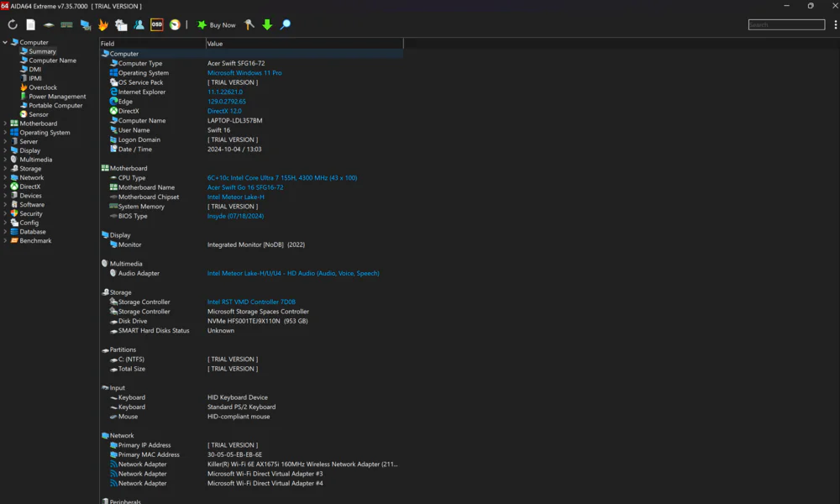Screen dimensions: 840x504
Task: Expand the Display tree node
Action: point(5,150)
